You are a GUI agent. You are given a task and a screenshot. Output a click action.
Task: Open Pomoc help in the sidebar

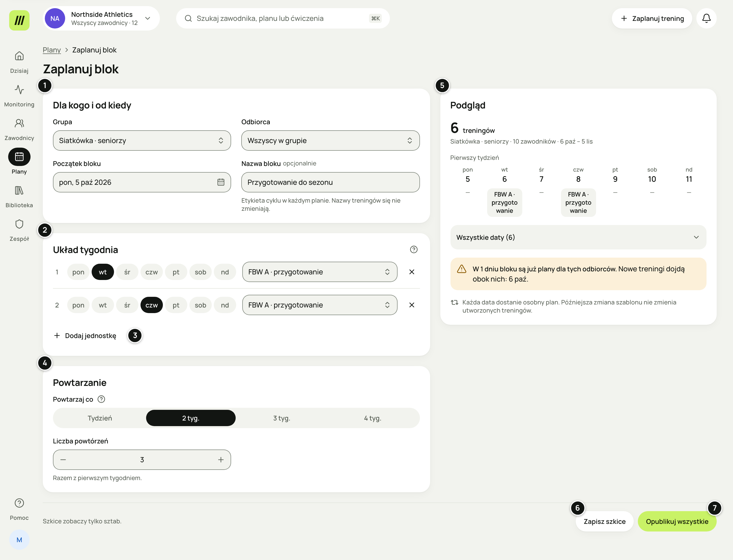coord(19,509)
